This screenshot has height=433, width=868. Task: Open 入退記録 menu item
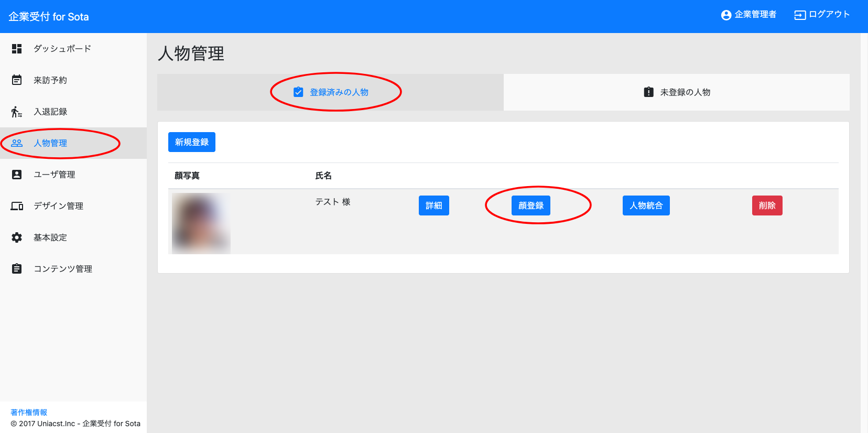73,112
